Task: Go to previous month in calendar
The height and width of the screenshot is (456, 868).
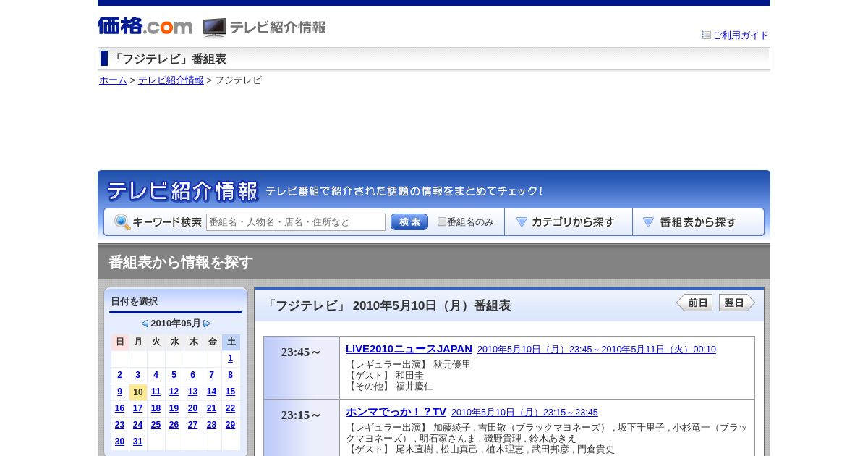Action: 145,324
